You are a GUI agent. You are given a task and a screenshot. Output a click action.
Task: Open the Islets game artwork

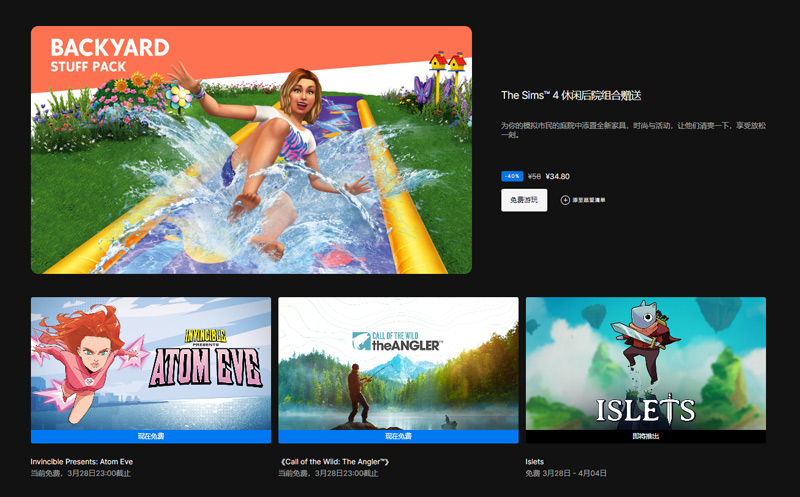(645, 363)
